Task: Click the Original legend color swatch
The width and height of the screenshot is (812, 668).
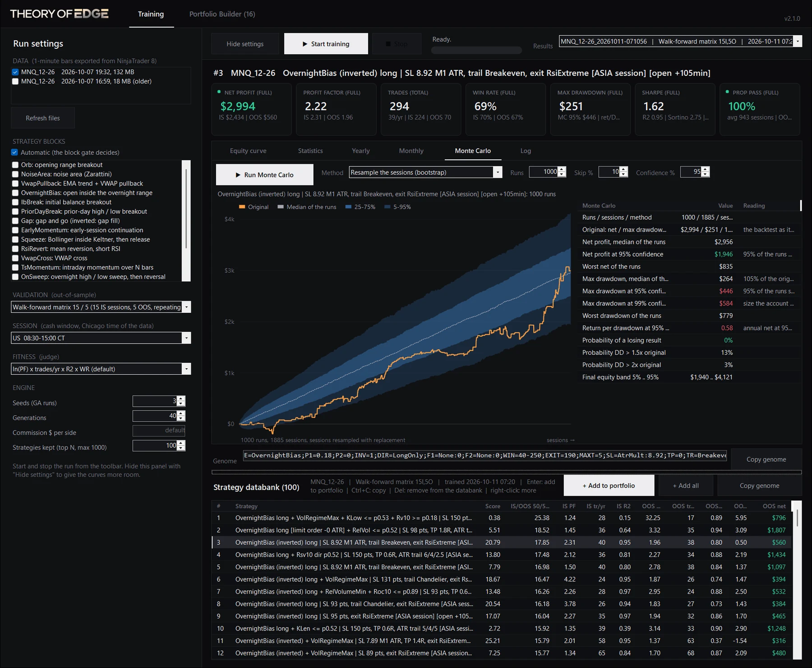Action: coord(242,207)
